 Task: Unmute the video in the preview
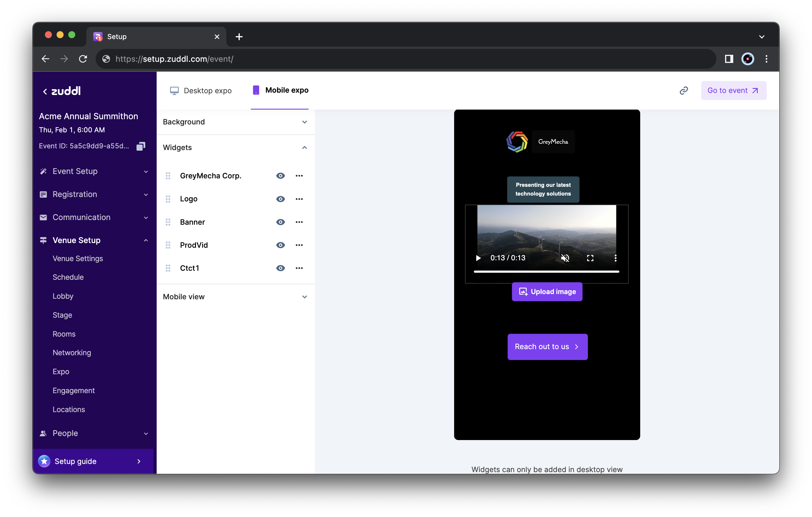[565, 258]
